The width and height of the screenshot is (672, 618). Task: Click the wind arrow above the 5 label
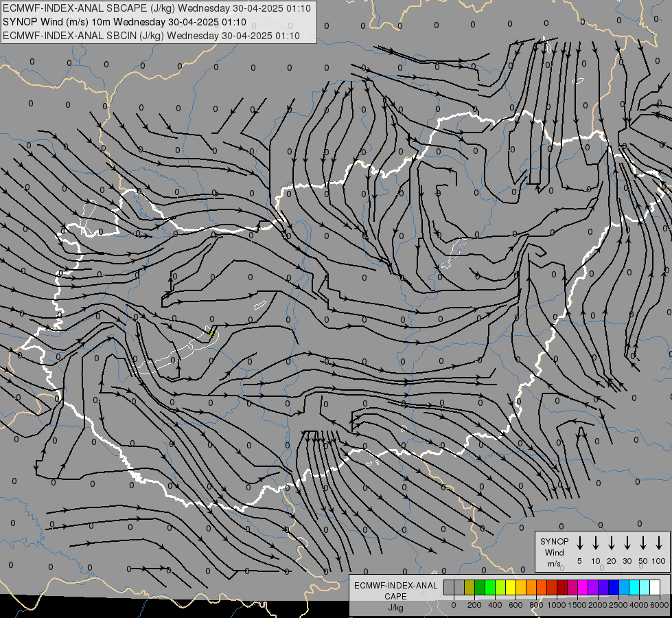(580, 543)
